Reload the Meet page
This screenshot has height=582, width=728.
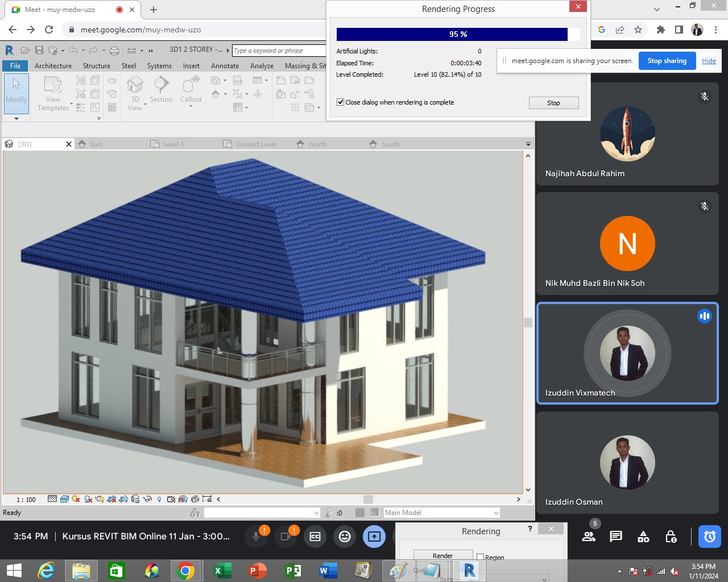pyautogui.click(x=49, y=30)
